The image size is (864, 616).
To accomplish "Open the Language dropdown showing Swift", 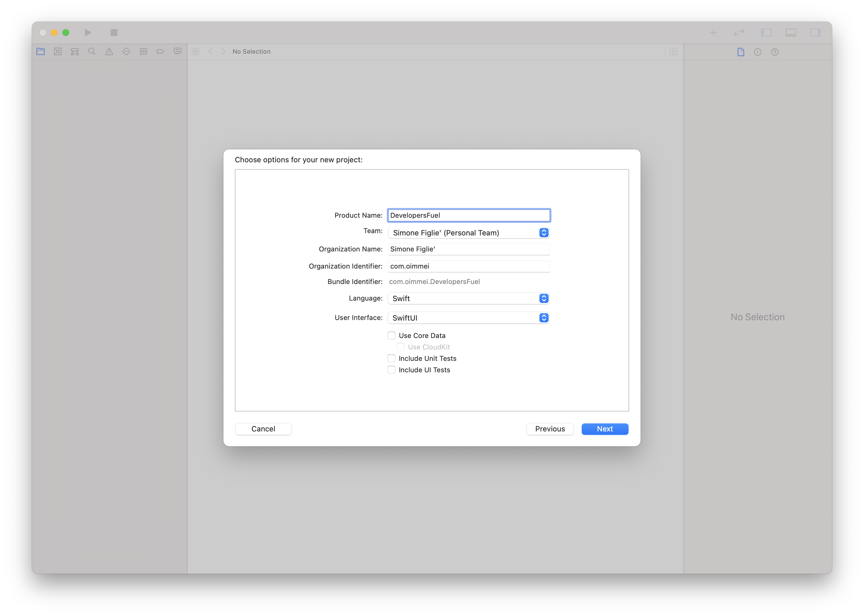I will (469, 299).
